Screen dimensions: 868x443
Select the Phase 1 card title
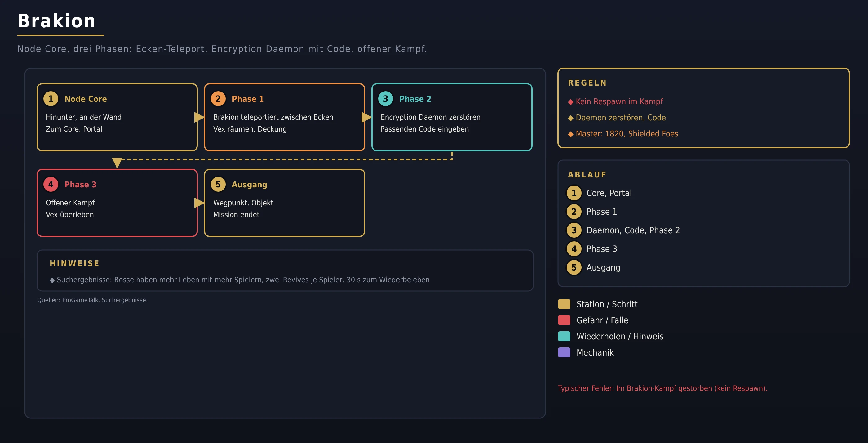[x=248, y=99]
